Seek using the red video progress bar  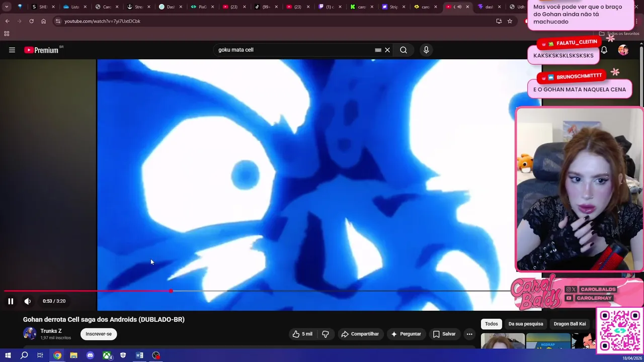click(88, 291)
